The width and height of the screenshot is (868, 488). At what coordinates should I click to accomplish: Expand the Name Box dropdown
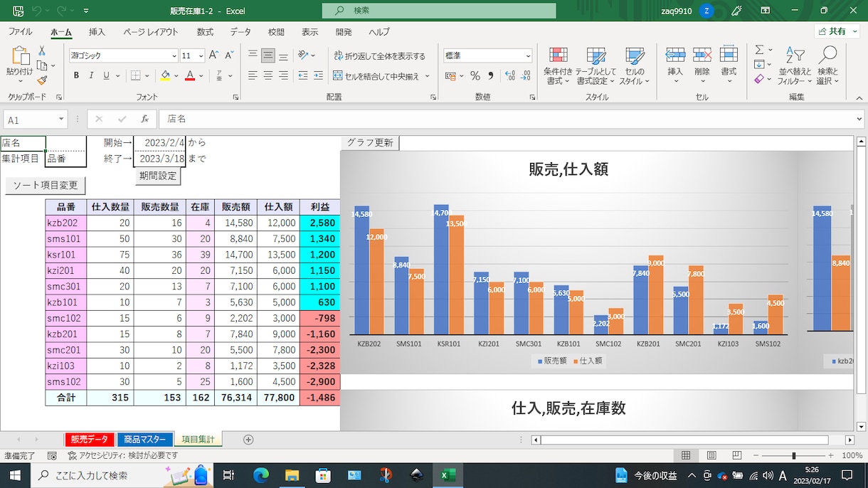[x=62, y=120]
